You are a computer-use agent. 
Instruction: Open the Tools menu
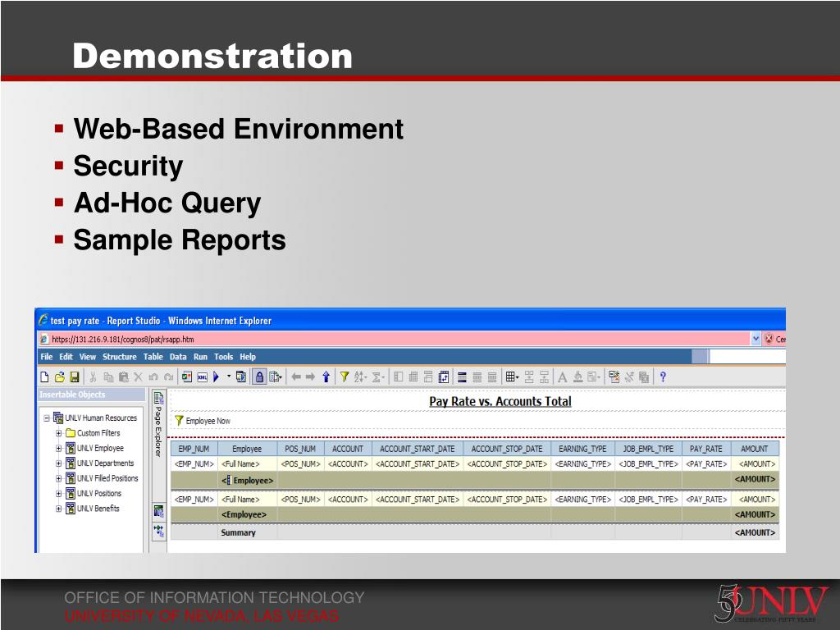coord(223,357)
